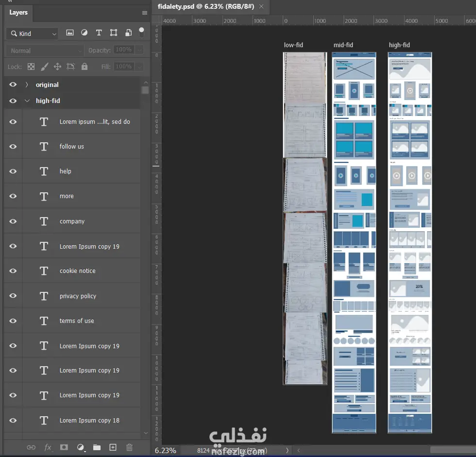Viewport: 476px width, 457px height.
Task: Open the Normal blend mode dropdown
Action: [45, 51]
